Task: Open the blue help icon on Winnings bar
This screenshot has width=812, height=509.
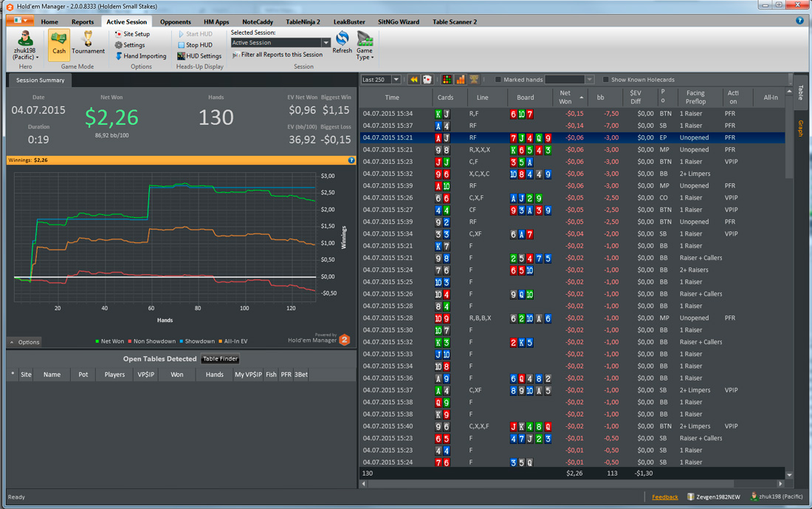Action: [351, 160]
